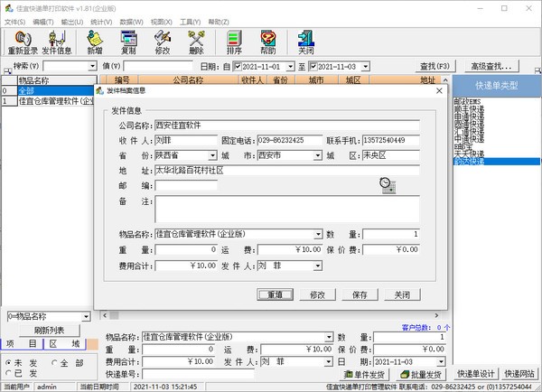Expand the 城市 city dropdown in dialog
The image size is (542, 392).
click(x=317, y=156)
